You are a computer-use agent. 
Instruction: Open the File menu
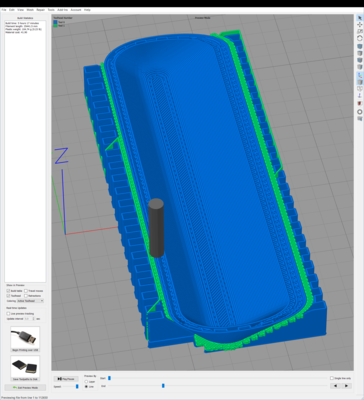[4, 10]
